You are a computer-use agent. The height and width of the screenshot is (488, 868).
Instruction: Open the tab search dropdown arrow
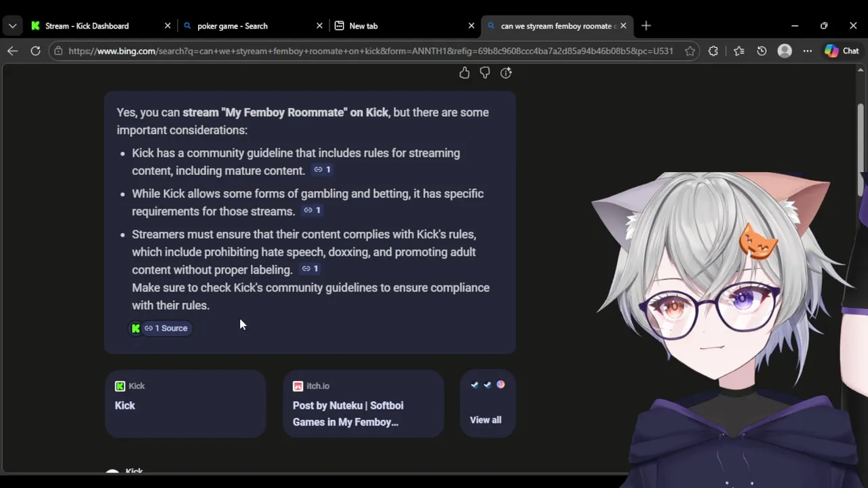[13, 26]
